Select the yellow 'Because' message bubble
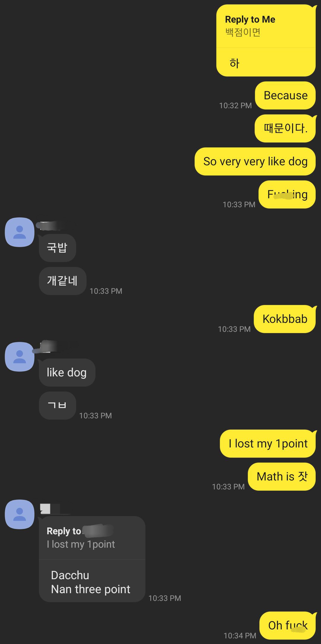321x644 pixels. (x=285, y=95)
